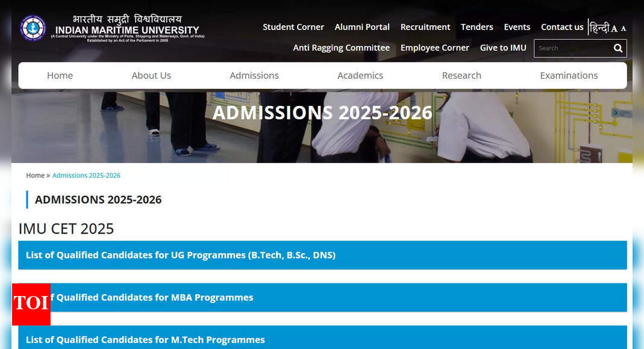The height and width of the screenshot is (349, 644).
Task: Click the red TOI logo badge
Action: click(31, 304)
